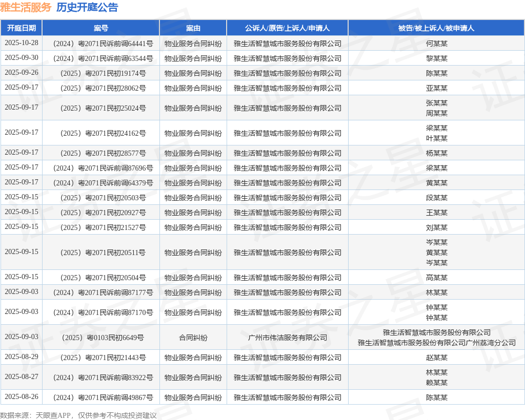Open case (2024)粤2071民诉前调83922号
Viewport: 525px width, 420px height.
tap(101, 377)
